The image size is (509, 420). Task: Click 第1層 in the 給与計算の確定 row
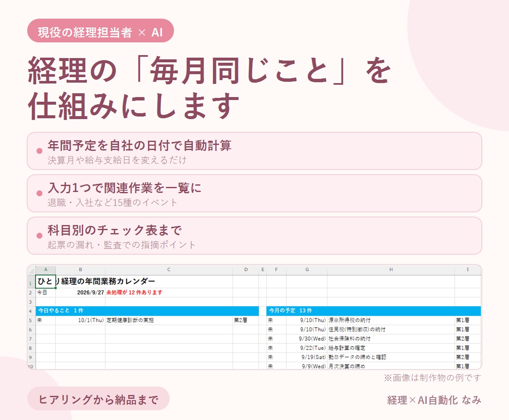(x=463, y=348)
